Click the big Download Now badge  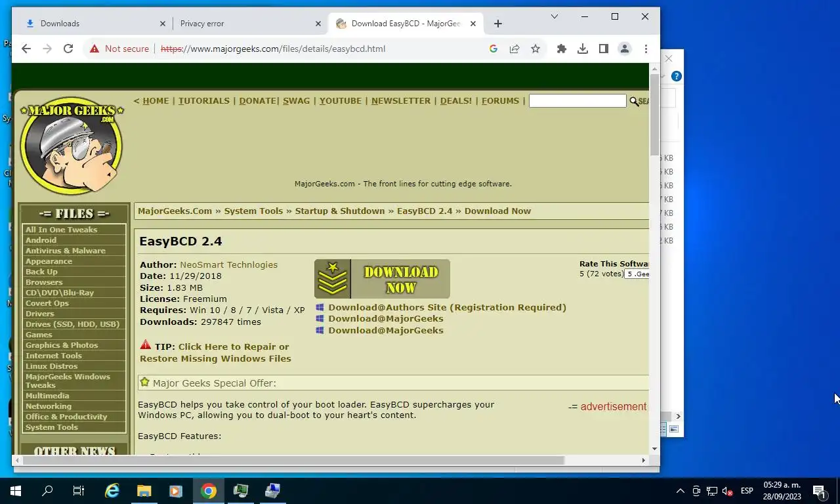382,279
